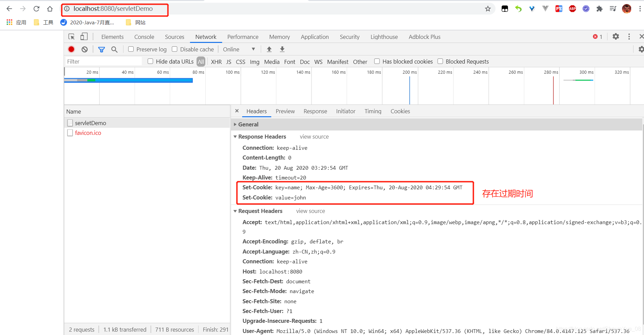Screen dimensions: 644x335
Task: Filter requests by XHR type
Action: [x=216, y=62]
